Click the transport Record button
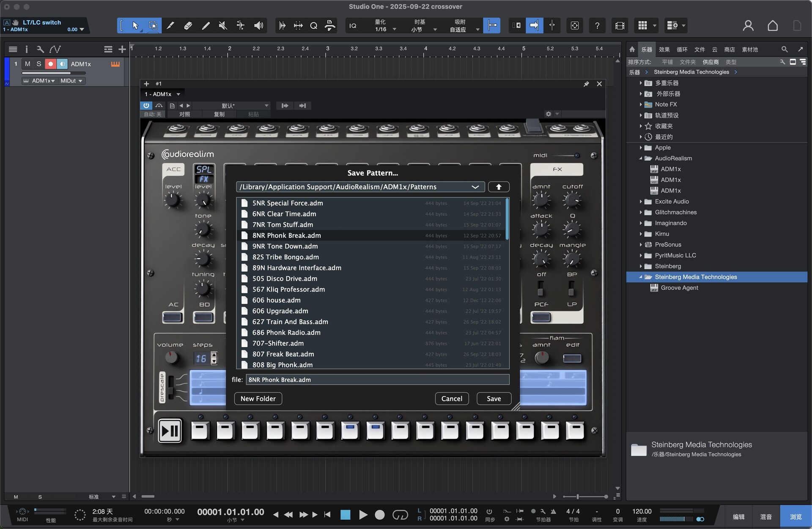This screenshot has width=812, height=529. tap(380, 515)
